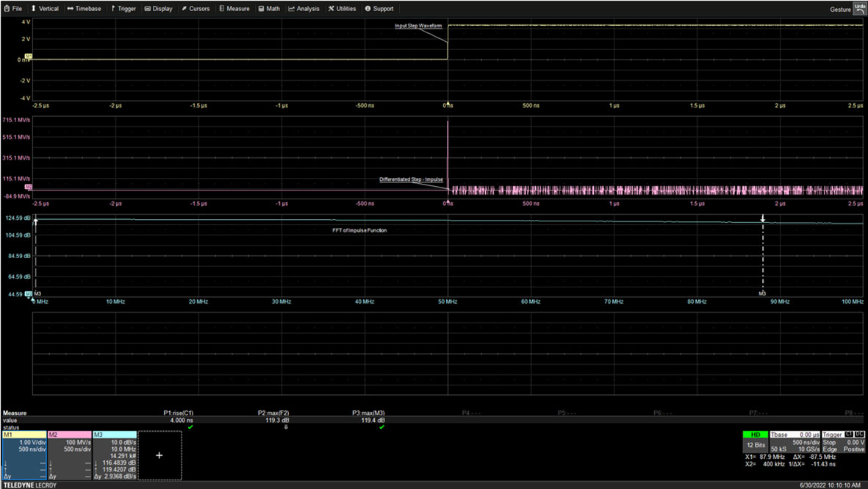
Task: Open the Math menu
Action: (269, 9)
